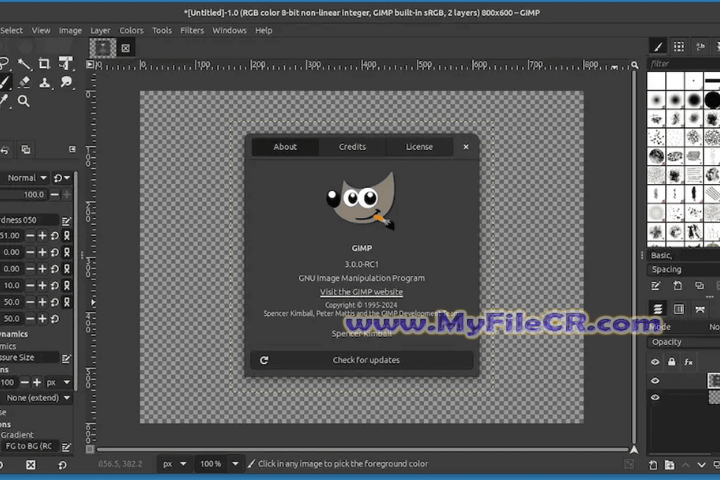Select the Unified Transform tool
The height and width of the screenshot is (480, 720).
click(66, 63)
